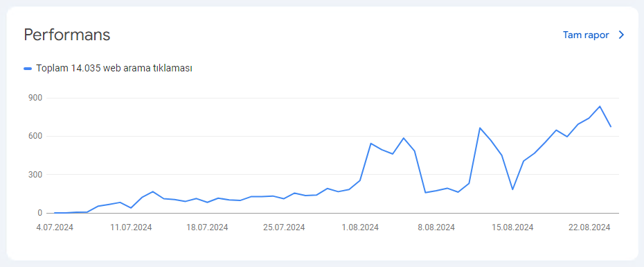Click the Performans card heading
This screenshot has height=267, width=644.
(x=67, y=35)
